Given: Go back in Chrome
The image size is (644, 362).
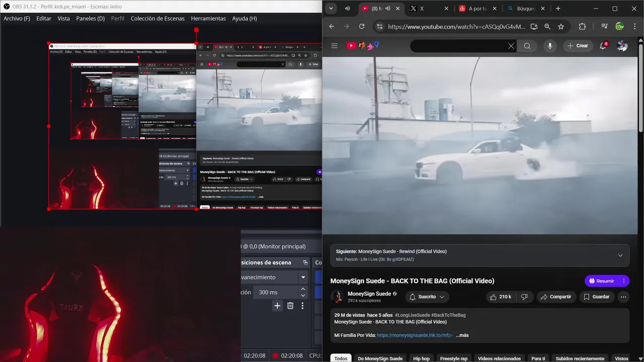Looking at the screenshot, I should pos(331,27).
